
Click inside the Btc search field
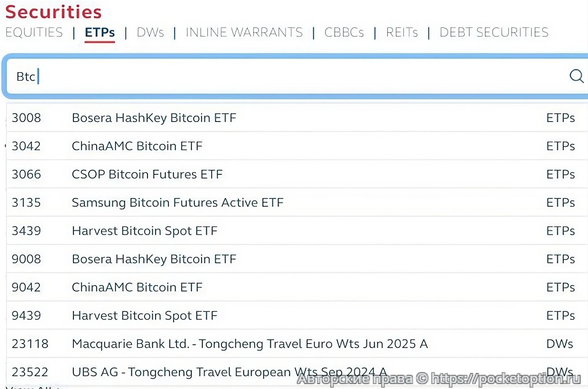coord(265,76)
